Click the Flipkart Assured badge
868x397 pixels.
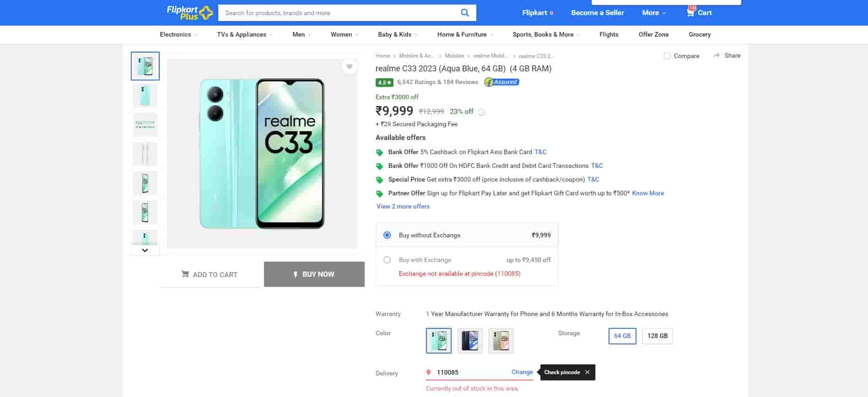[501, 82]
